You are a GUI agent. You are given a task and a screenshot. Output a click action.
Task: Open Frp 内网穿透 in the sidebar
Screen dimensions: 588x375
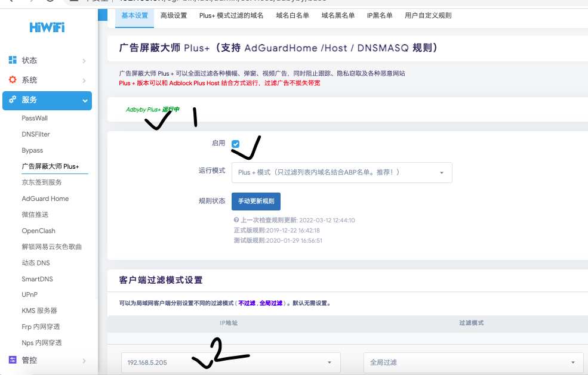(x=41, y=327)
